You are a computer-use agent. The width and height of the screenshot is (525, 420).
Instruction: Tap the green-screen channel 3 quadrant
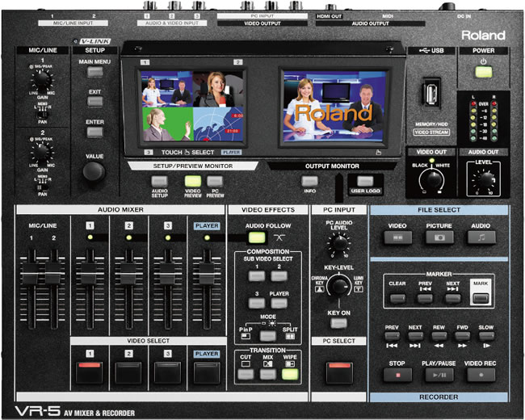(167, 124)
